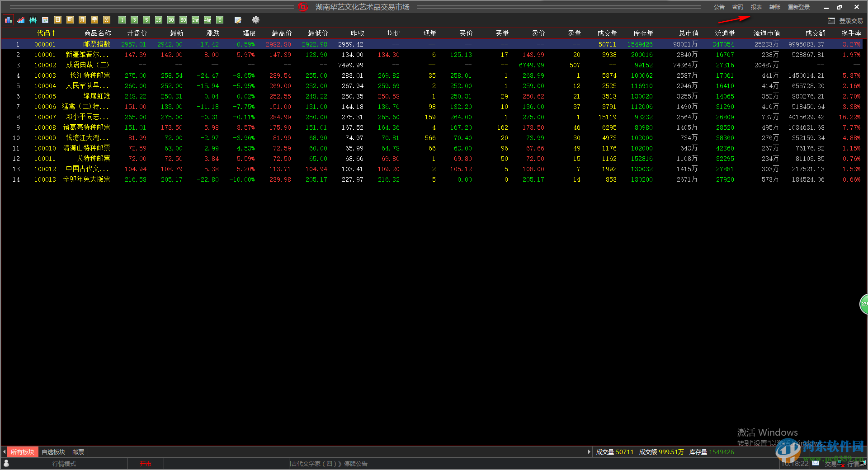Open settings gear in the toolbar

[x=256, y=20]
